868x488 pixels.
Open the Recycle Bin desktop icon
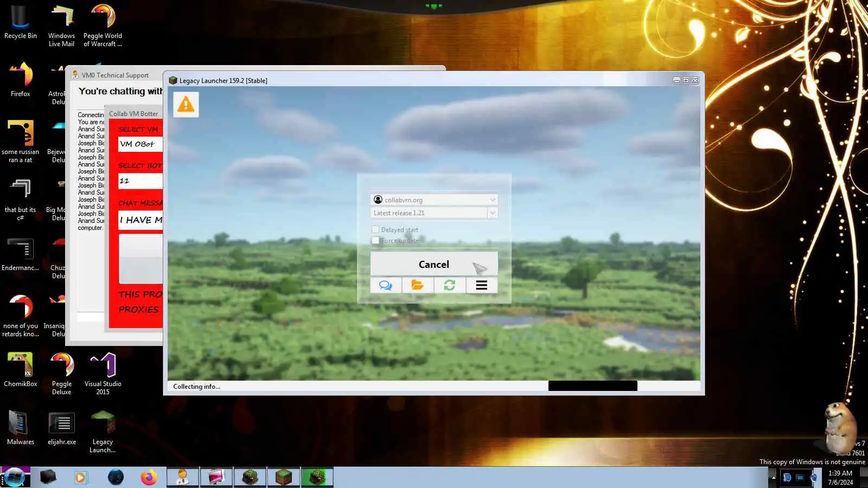pos(21,22)
